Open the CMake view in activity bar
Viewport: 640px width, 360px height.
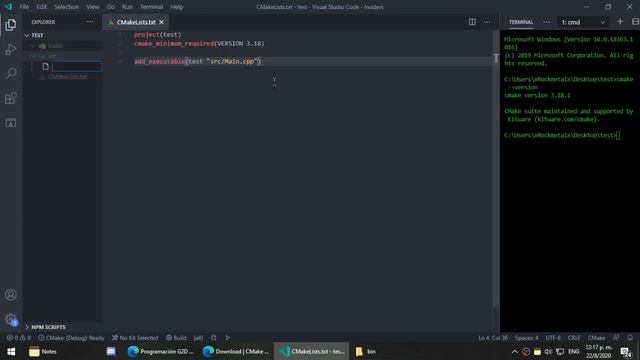click(11, 123)
